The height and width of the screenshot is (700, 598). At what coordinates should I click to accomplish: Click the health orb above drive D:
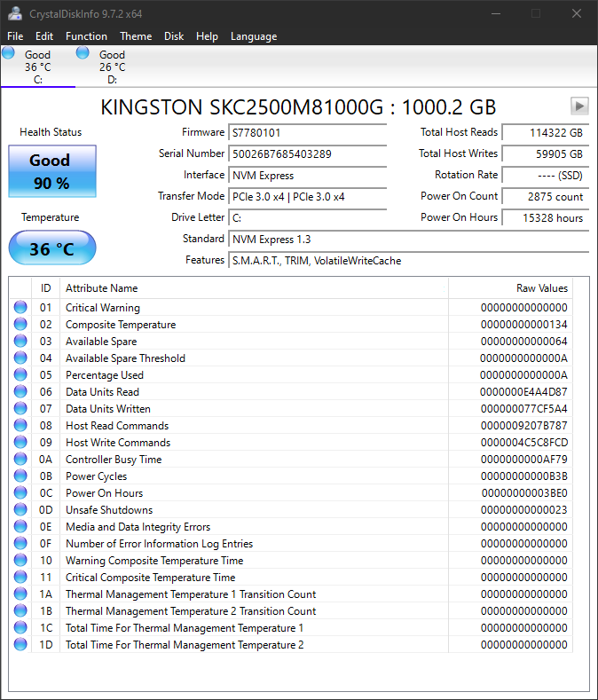click(83, 53)
